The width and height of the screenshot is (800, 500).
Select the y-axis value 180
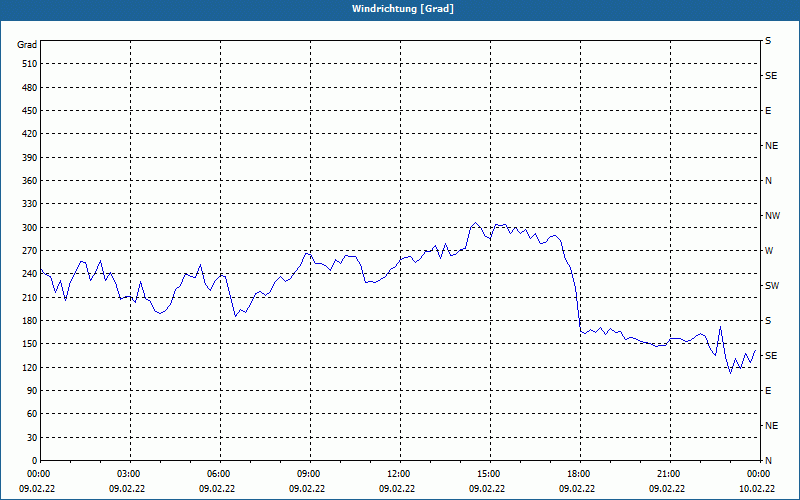(x=30, y=321)
